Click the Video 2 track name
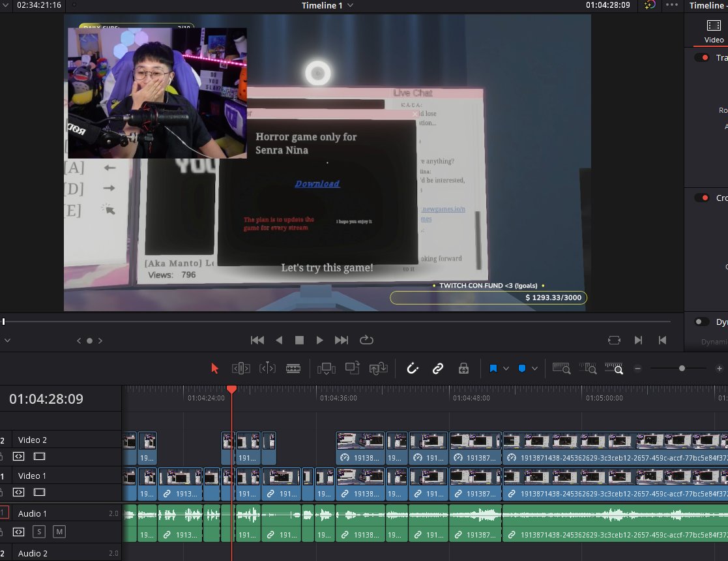The image size is (728, 561). point(32,440)
